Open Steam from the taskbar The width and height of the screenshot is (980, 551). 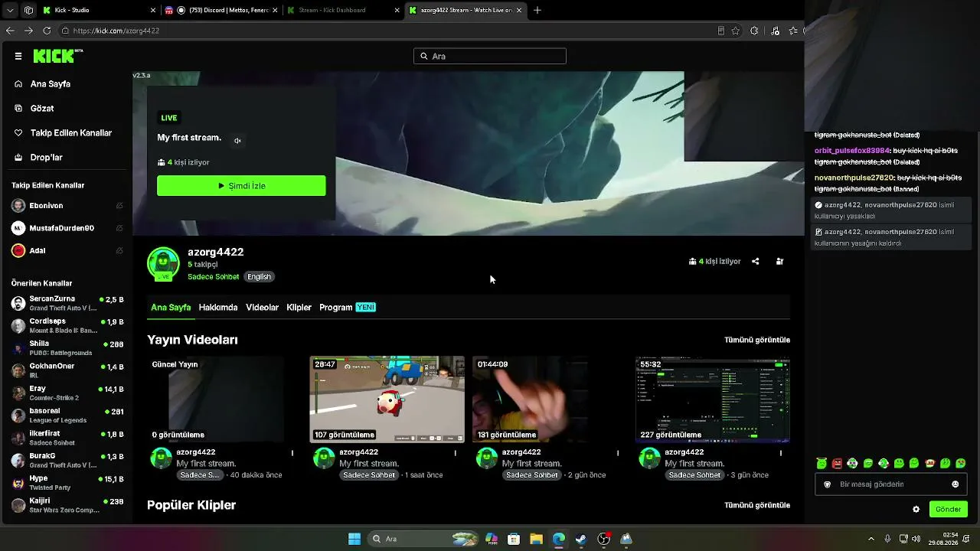coord(581,539)
